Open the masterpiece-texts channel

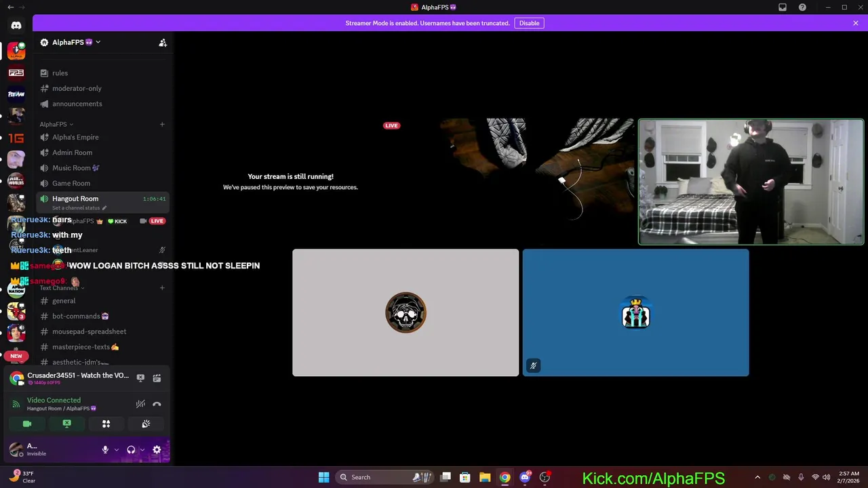pos(85,347)
